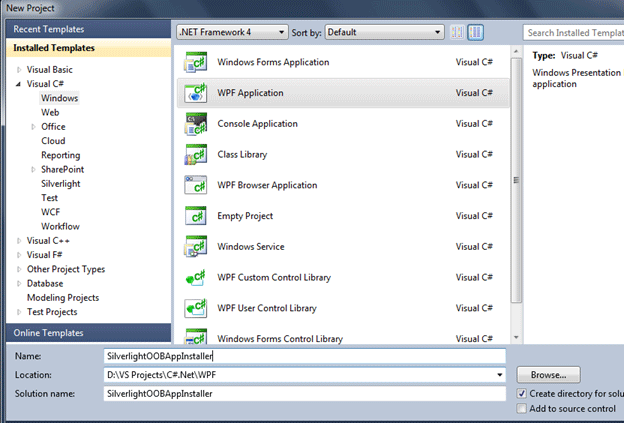Switch to medium icons view

(476, 32)
